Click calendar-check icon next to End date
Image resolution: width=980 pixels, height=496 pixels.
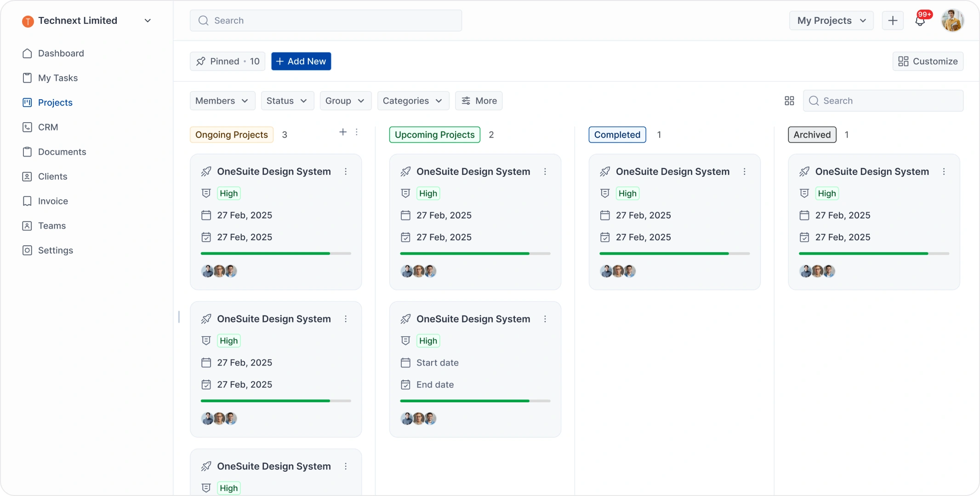pos(405,385)
